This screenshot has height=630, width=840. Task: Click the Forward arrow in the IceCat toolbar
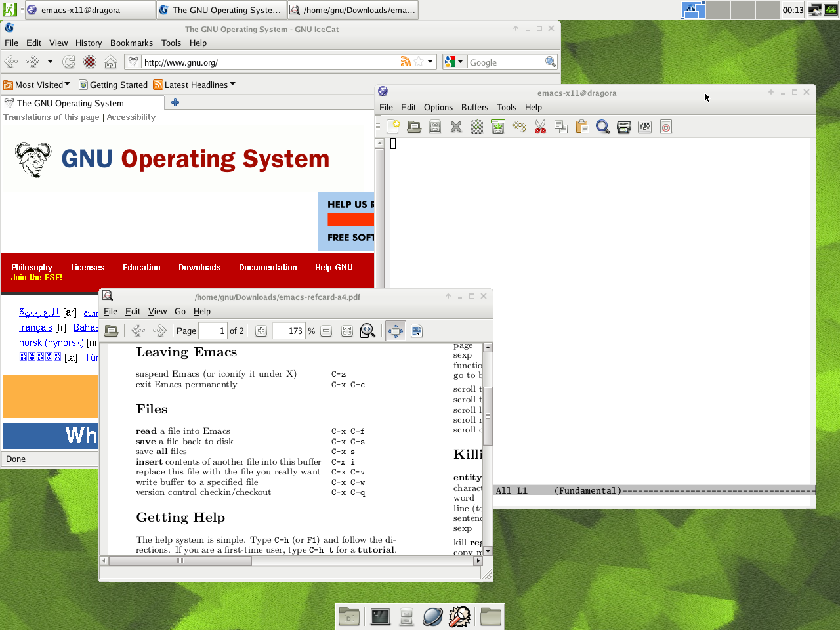pyautogui.click(x=32, y=62)
